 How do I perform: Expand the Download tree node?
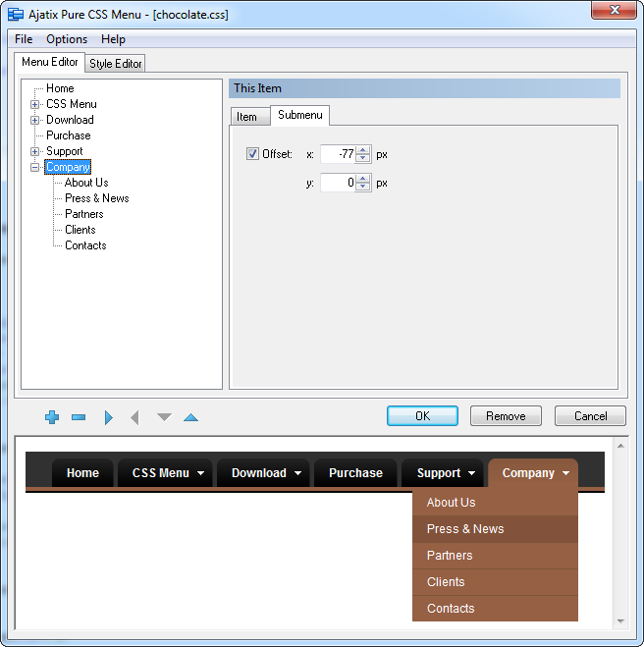coord(34,120)
